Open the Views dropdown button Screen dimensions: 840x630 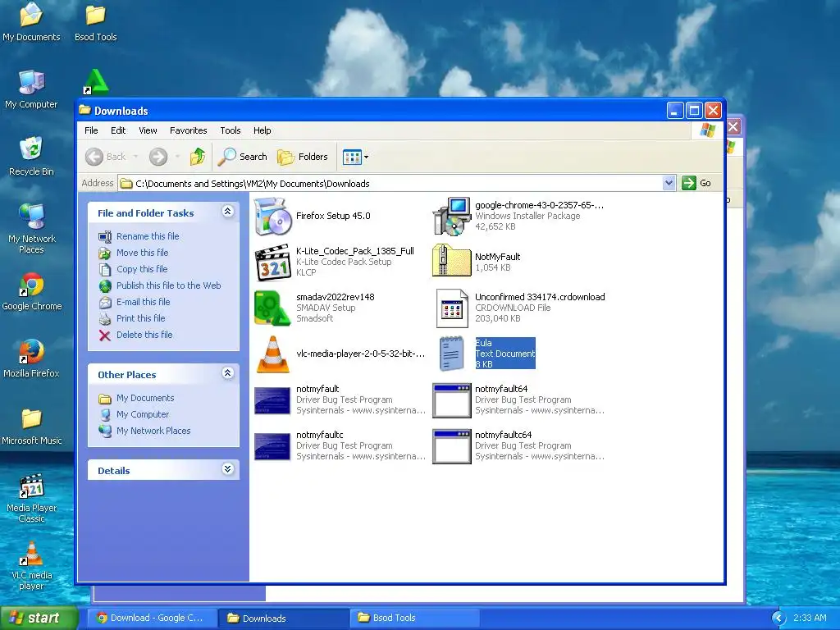tap(355, 157)
